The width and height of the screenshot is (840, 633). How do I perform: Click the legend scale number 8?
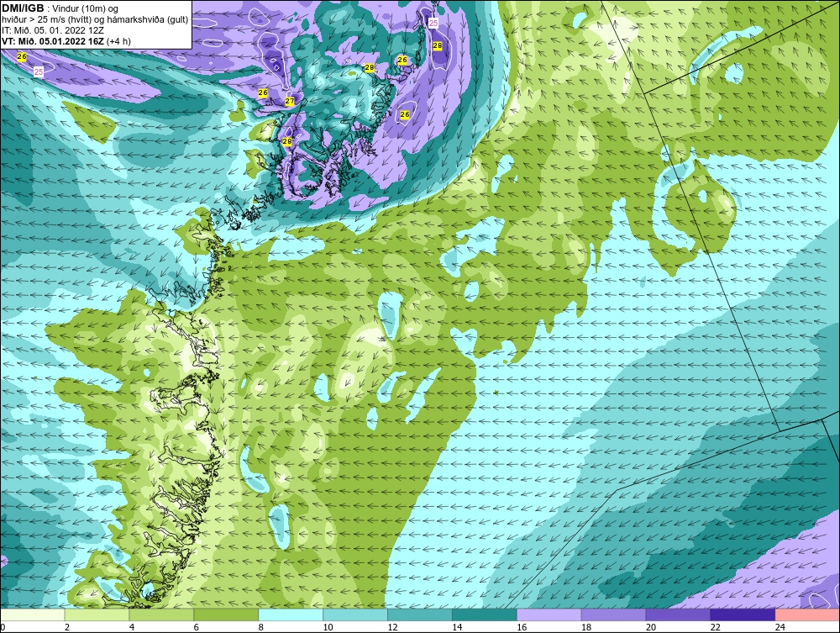tap(261, 627)
